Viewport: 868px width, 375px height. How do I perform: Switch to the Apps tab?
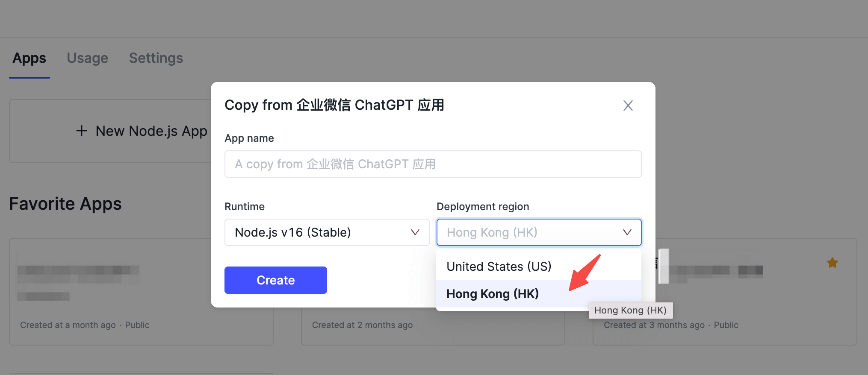30,58
